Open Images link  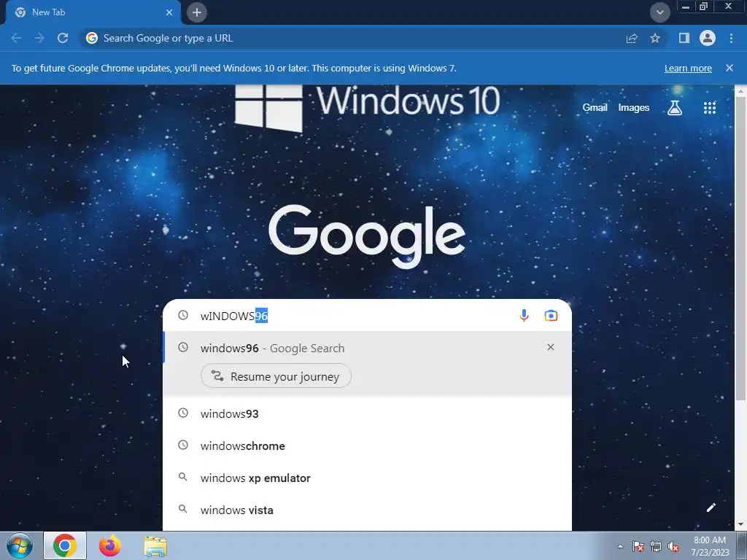pyautogui.click(x=634, y=108)
